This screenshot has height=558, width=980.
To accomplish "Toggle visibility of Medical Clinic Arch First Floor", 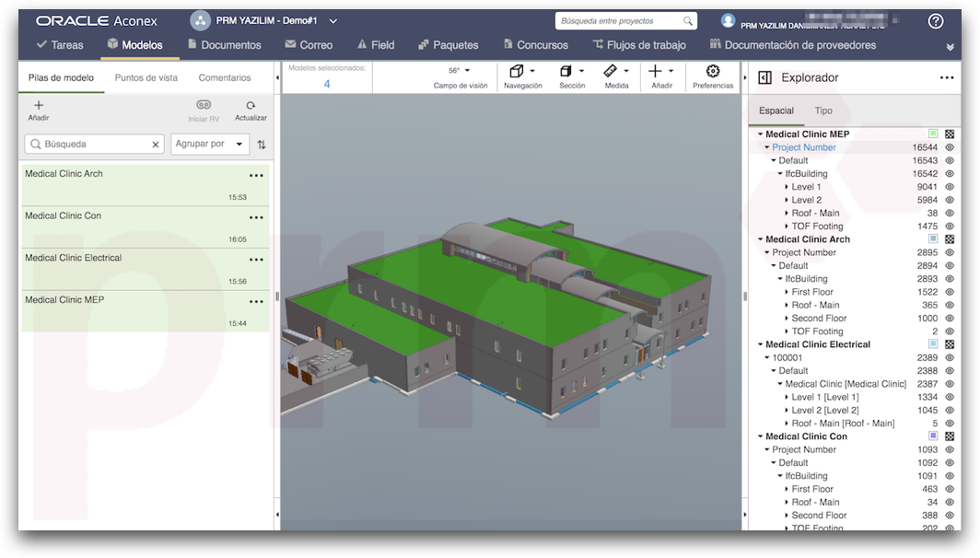I will coord(949,292).
